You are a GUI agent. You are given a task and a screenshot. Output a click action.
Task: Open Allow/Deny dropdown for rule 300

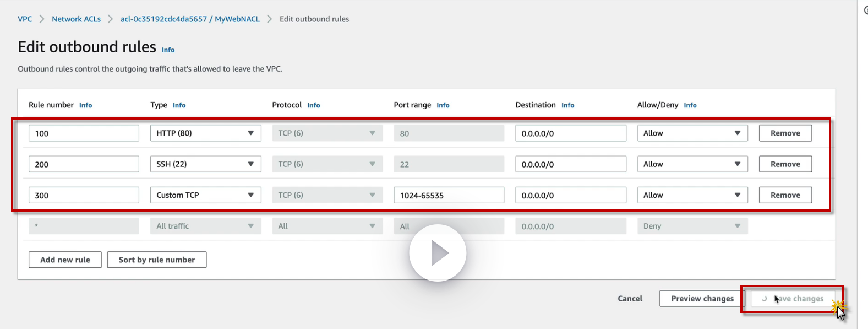692,195
